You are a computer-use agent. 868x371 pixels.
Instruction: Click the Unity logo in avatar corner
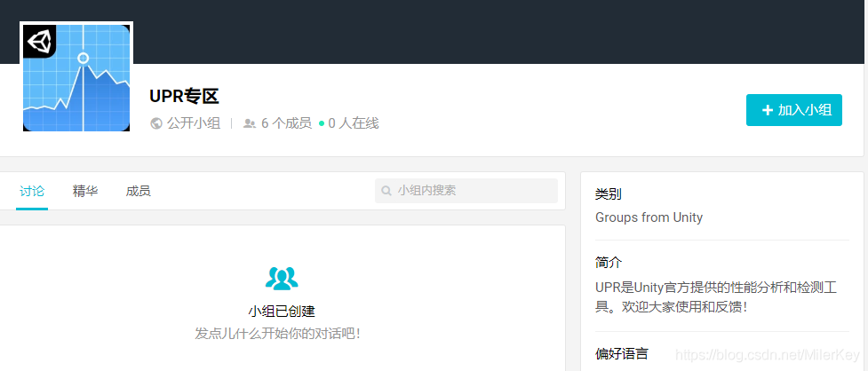pos(39,41)
